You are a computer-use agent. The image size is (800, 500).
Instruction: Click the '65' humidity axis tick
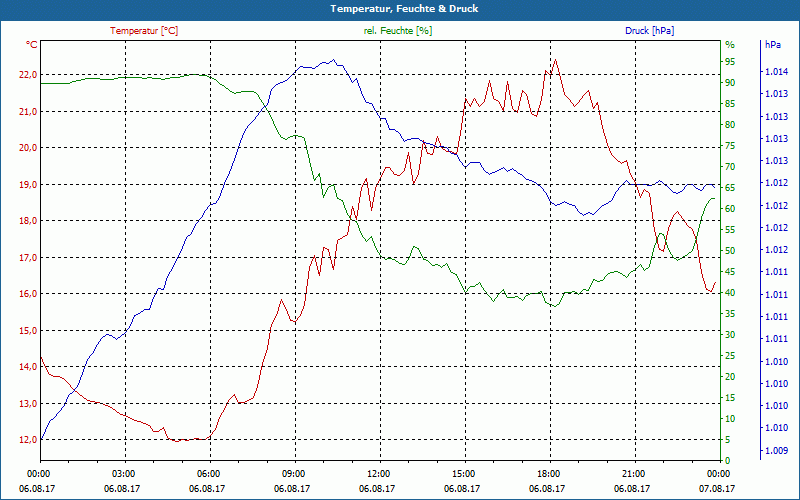(730, 188)
